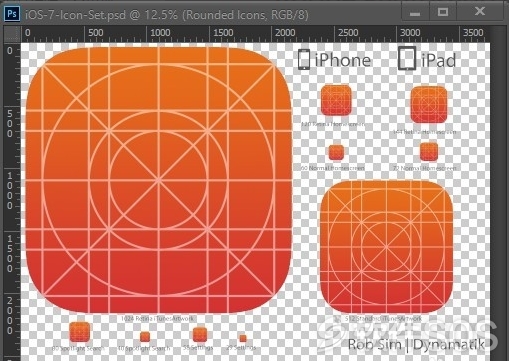Screen dimensions: 509x361
Task: Click the large 1024 Retina iTunes Artwork icon
Action: tap(159, 180)
